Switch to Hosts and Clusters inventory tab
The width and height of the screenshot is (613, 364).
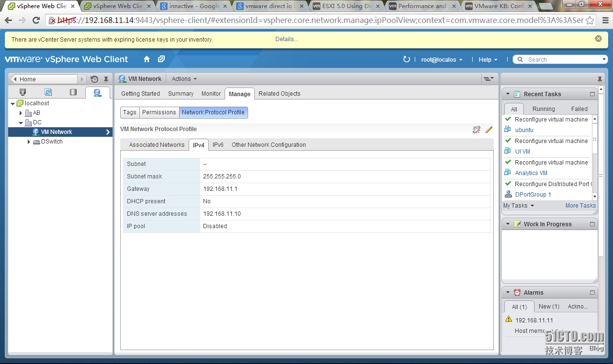(23, 92)
